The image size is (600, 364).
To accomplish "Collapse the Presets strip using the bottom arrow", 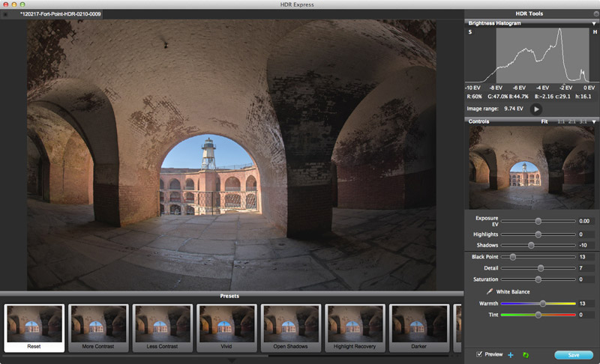I will pyautogui.click(x=231, y=360).
